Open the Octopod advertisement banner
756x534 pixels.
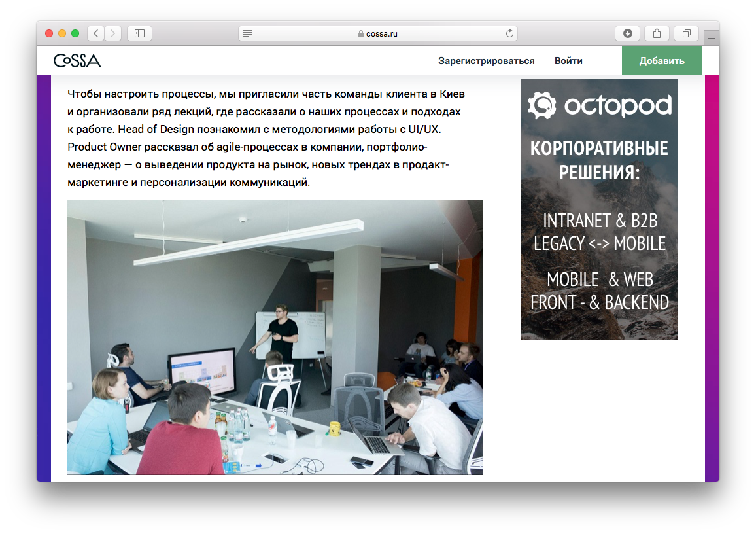pos(599,209)
